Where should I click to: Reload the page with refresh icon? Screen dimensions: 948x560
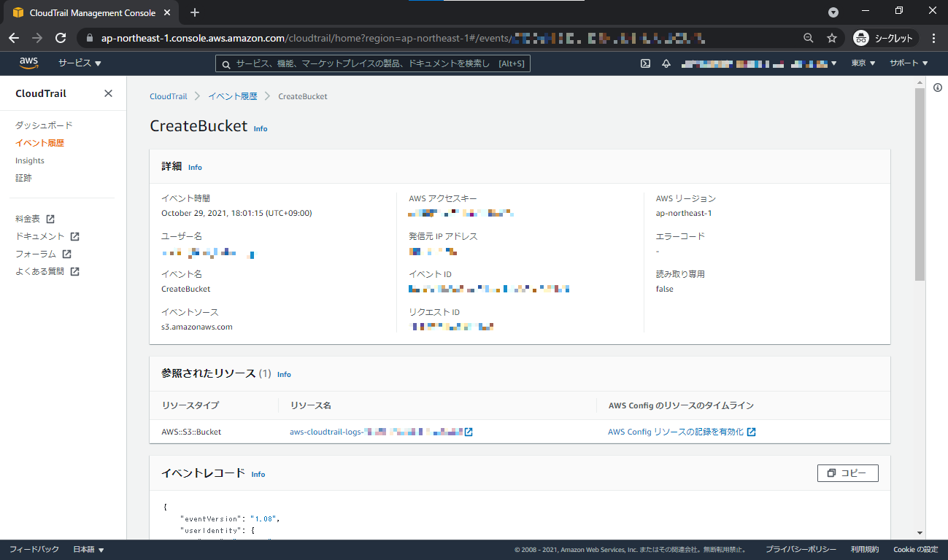[x=61, y=38]
